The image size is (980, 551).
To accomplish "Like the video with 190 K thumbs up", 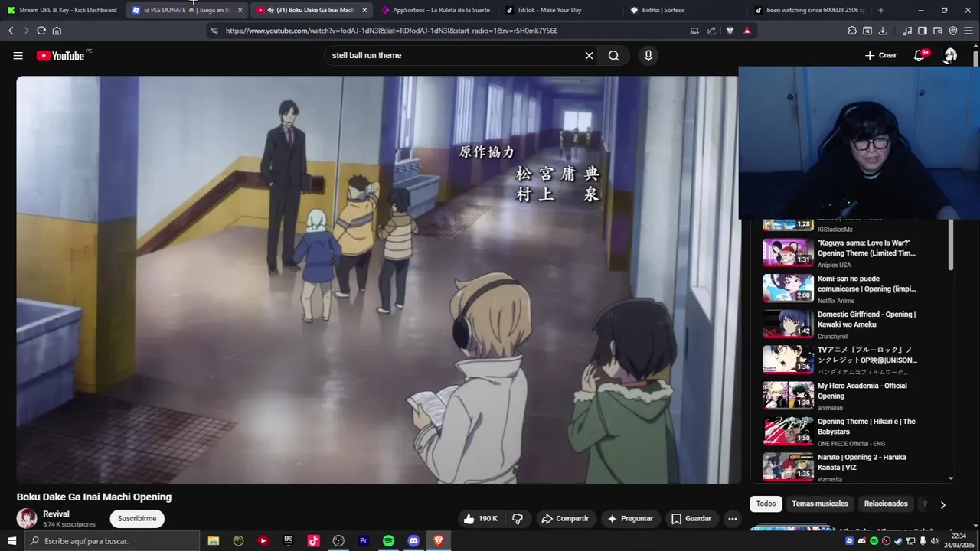I will point(480,518).
